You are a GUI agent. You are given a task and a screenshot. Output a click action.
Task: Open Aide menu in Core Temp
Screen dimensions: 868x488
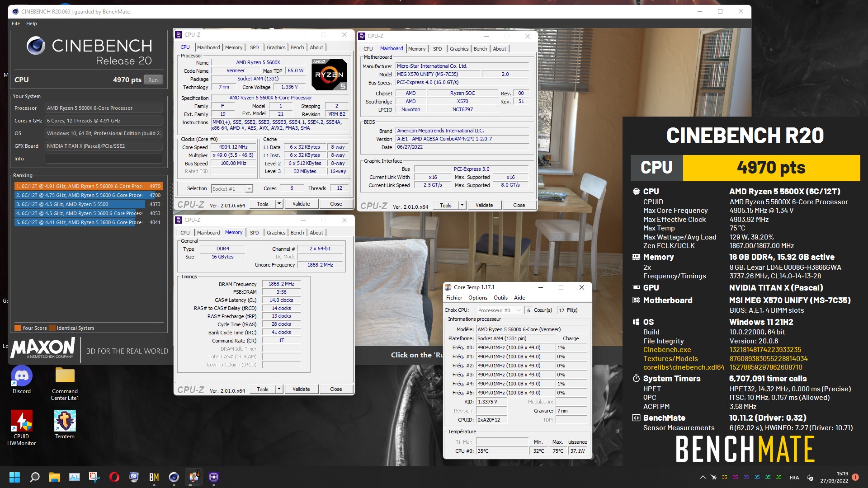519,298
